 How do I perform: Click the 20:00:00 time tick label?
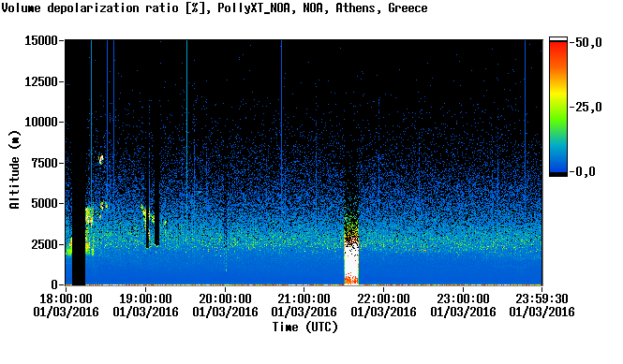pyautogui.click(x=225, y=298)
